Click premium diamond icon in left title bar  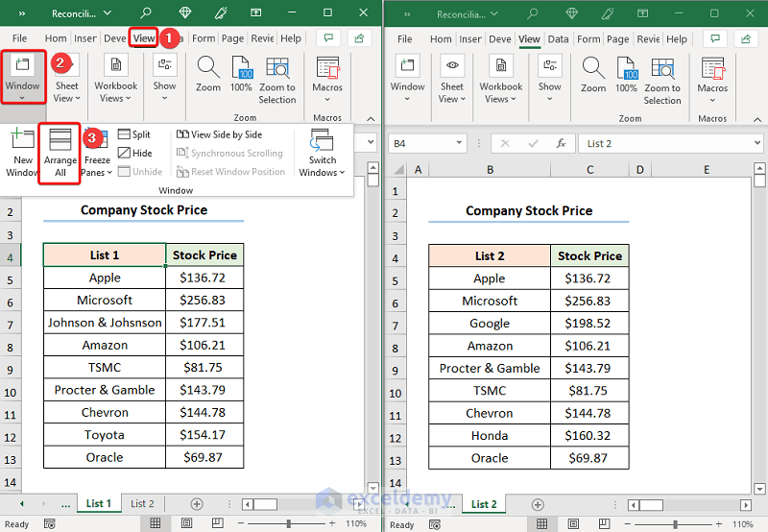184,12
